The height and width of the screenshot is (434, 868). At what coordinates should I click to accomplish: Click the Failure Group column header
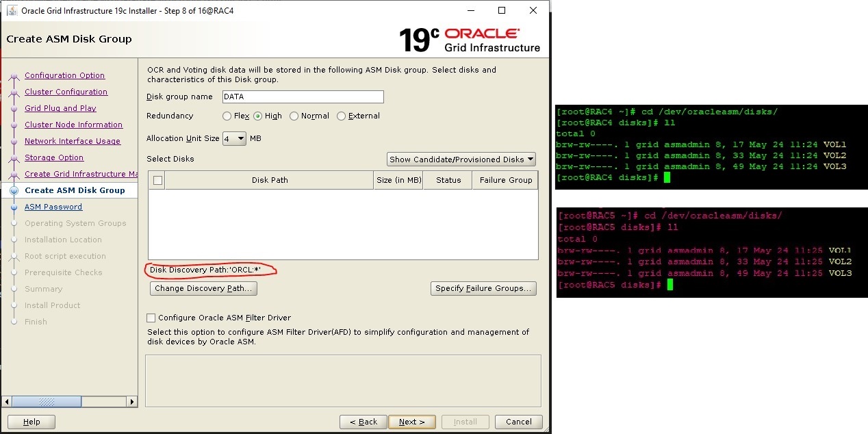click(506, 180)
